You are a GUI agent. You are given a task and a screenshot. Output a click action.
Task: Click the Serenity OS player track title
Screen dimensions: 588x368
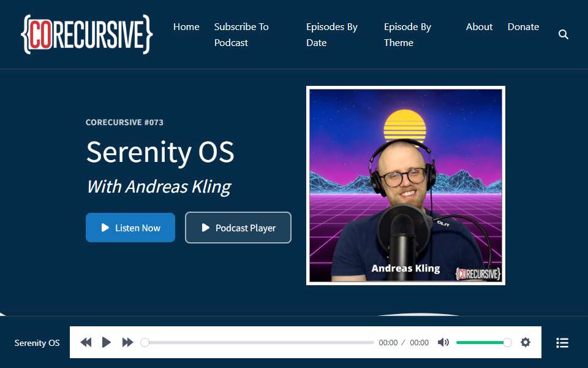(37, 343)
